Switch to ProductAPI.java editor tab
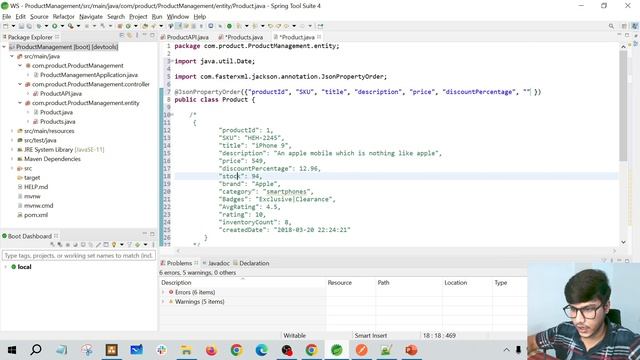The image size is (640, 360). [x=187, y=37]
